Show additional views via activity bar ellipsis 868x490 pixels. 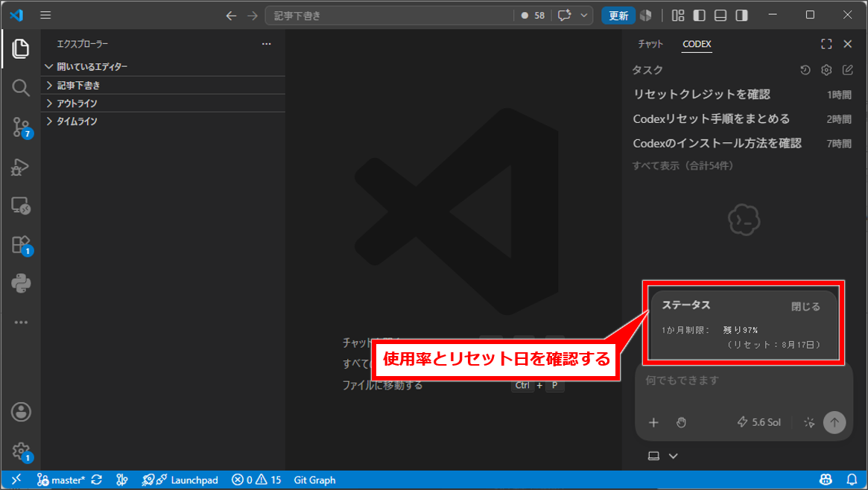click(20, 322)
